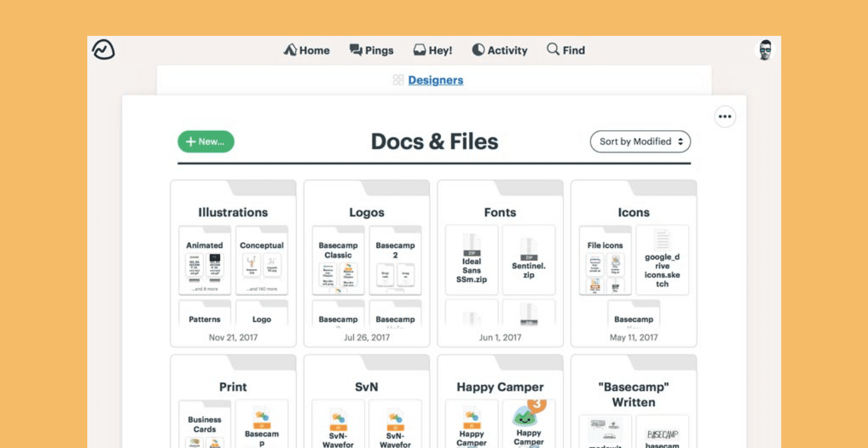
Task: Check Hey! notifications
Action: 432,50
